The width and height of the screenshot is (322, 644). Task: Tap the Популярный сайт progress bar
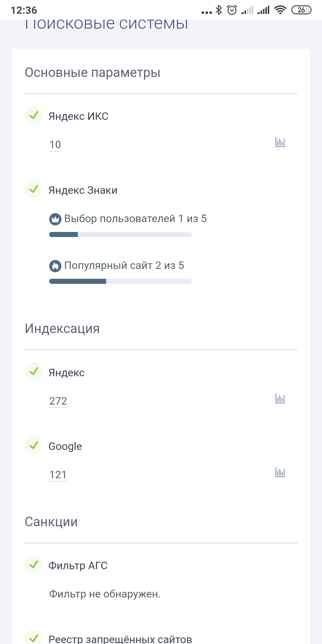(120, 281)
